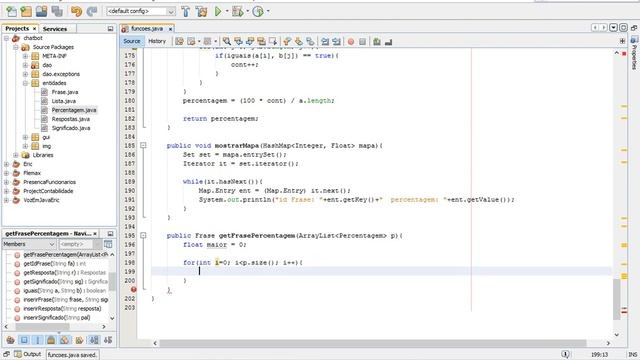This screenshot has height=360, width=640.
Task: Click the Save All toolbar icon
Action: pyautogui.click(x=57, y=11)
